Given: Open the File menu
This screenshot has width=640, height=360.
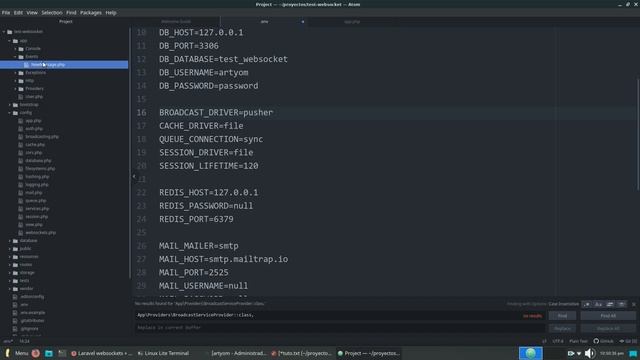Looking at the screenshot, I should click(6, 13).
